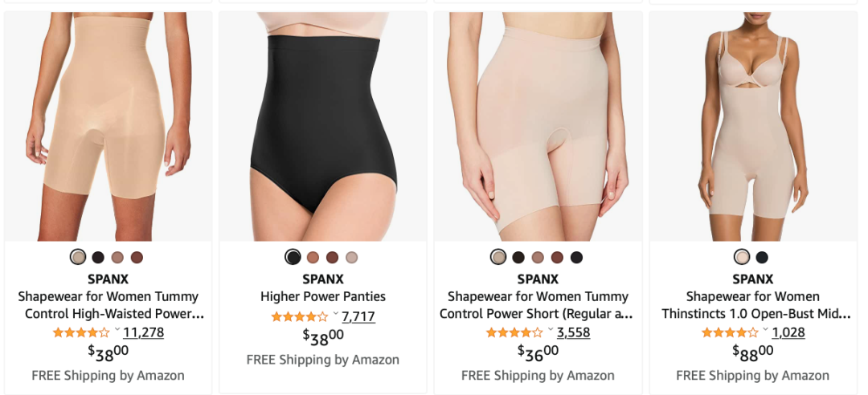The image size is (868, 395).
Task: View the open-bust bodysuit product image
Action: [x=753, y=126]
